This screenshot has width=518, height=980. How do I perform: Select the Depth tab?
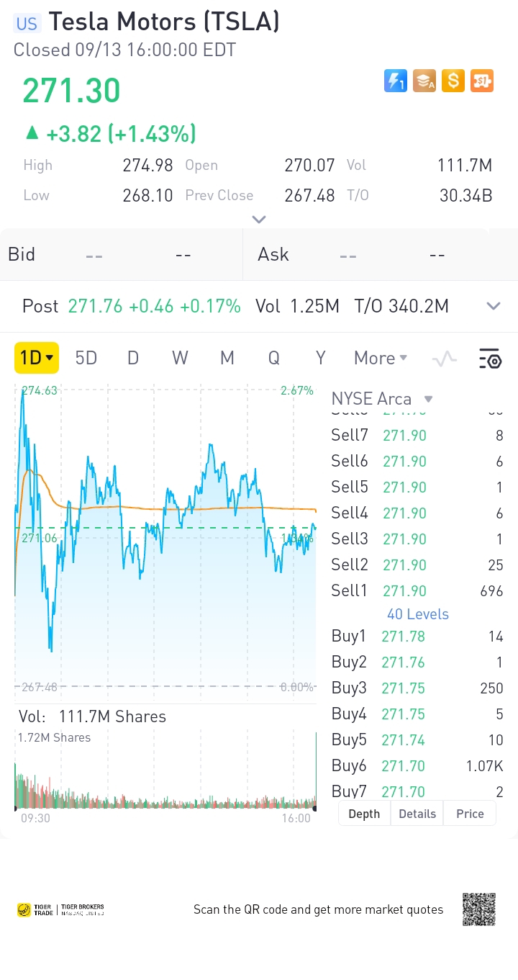364,814
